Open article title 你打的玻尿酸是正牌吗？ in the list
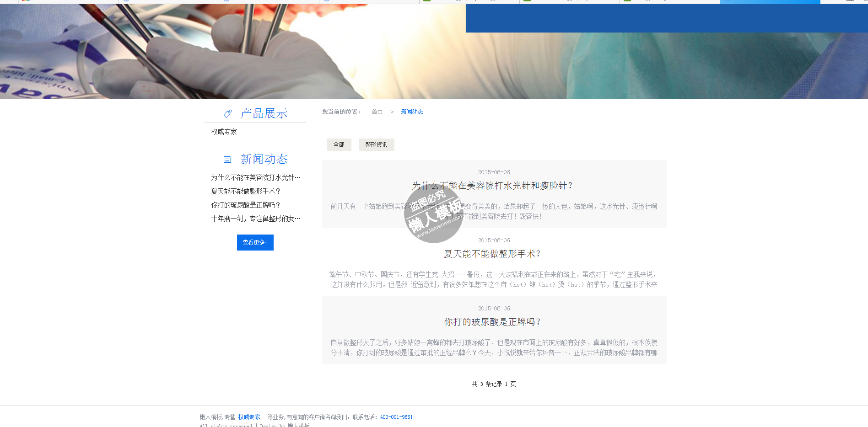Viewport: 868px width, 427px height. click(493, 322)
